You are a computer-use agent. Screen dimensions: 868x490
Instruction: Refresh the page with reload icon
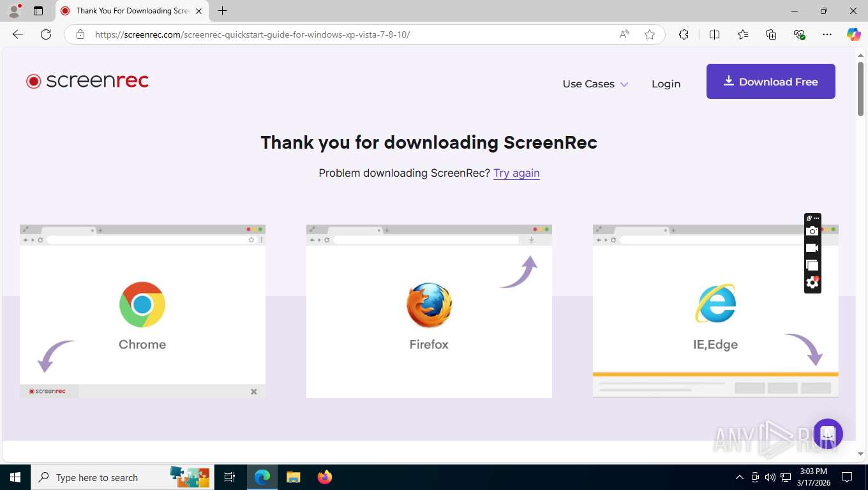click(x=46, y=34)
